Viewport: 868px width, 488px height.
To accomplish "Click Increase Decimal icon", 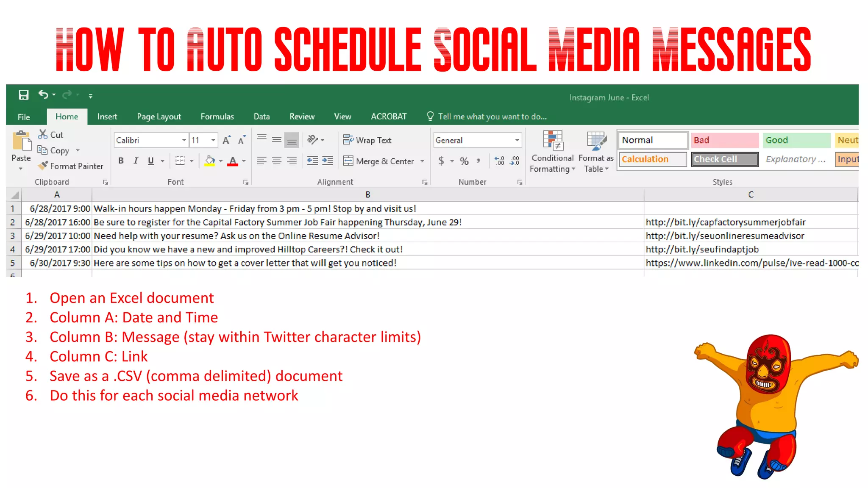I will (x=500, y=161).
